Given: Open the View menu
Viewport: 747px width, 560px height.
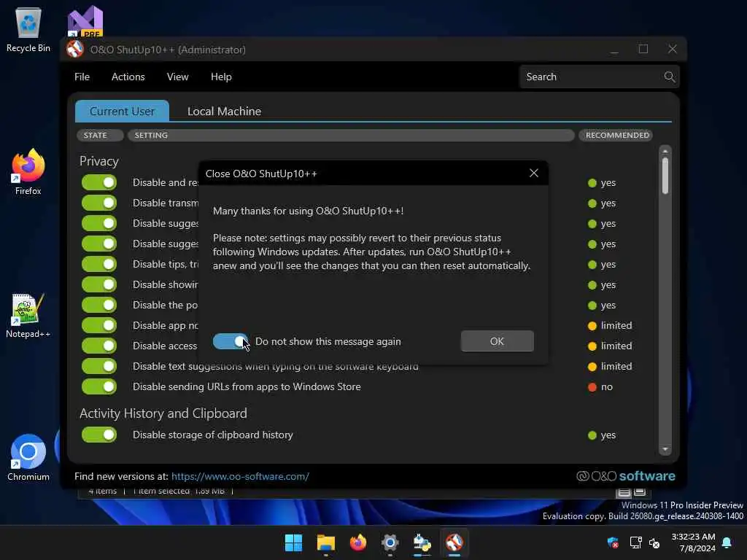Looking at the screenshot, I should pyautogui.click(x=178, y=77).
